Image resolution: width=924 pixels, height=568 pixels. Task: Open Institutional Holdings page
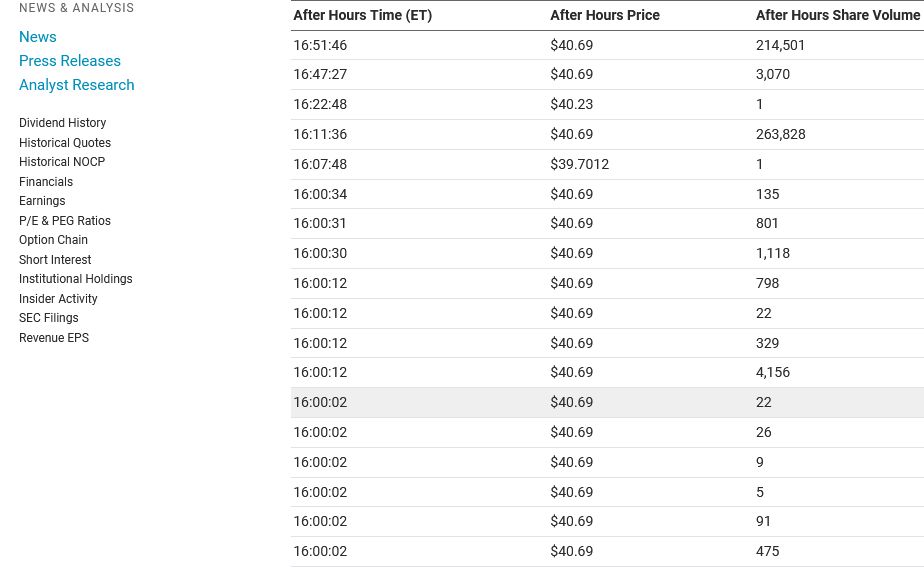75,279
